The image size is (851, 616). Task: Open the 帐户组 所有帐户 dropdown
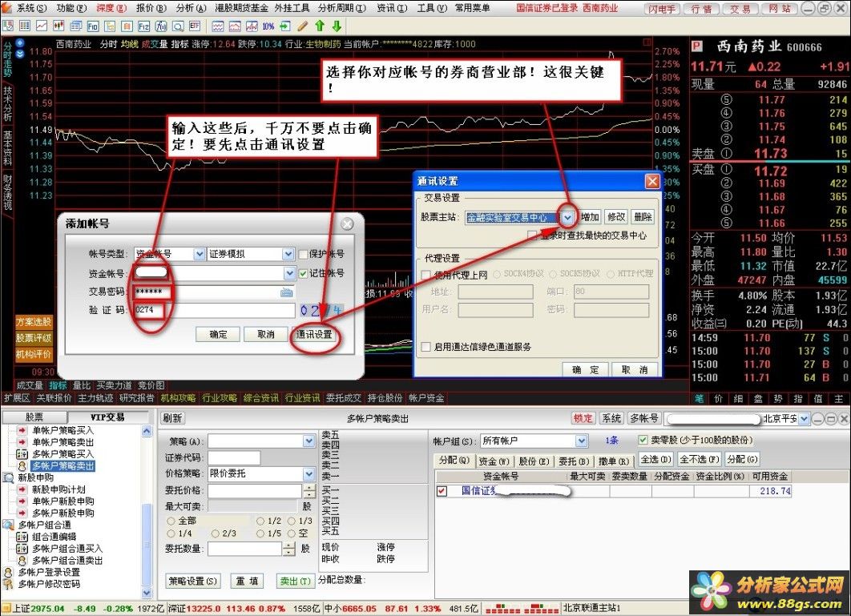tap(582, 441)
